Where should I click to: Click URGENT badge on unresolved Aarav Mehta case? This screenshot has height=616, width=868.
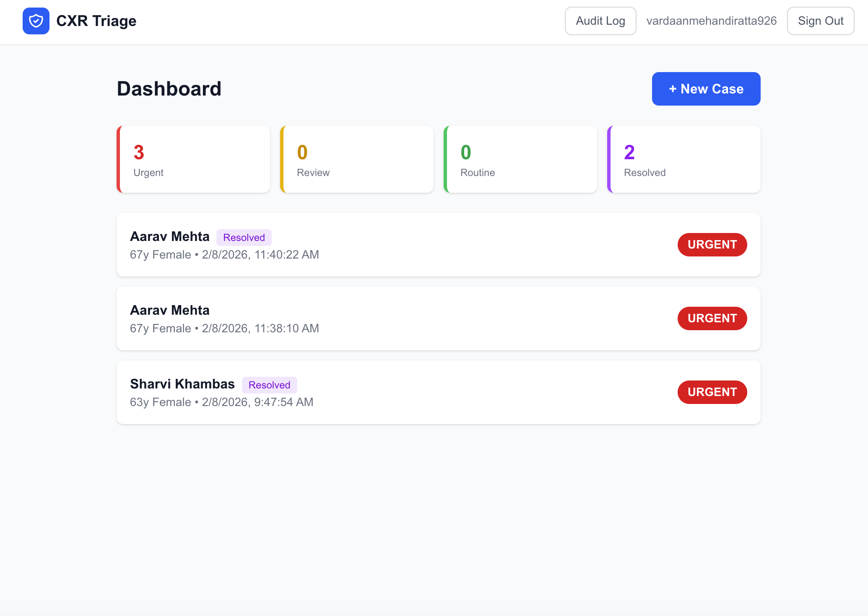click(x=712, y=318)
